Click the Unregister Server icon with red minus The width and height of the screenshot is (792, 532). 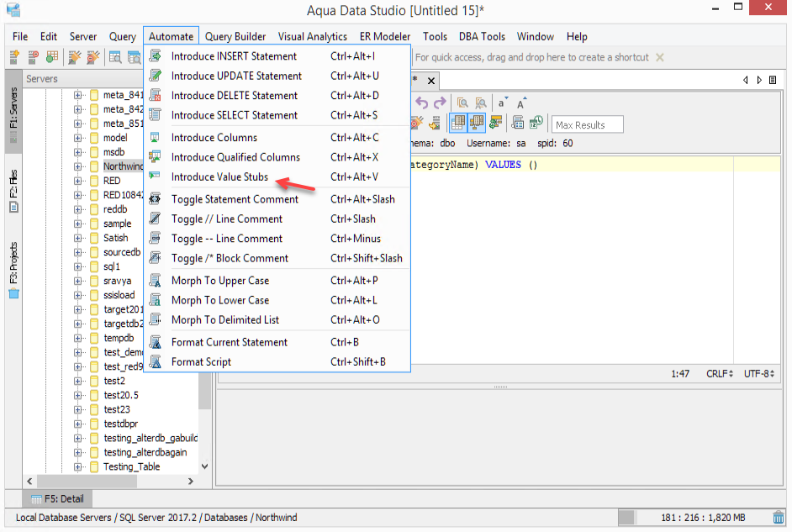(34, 57)
